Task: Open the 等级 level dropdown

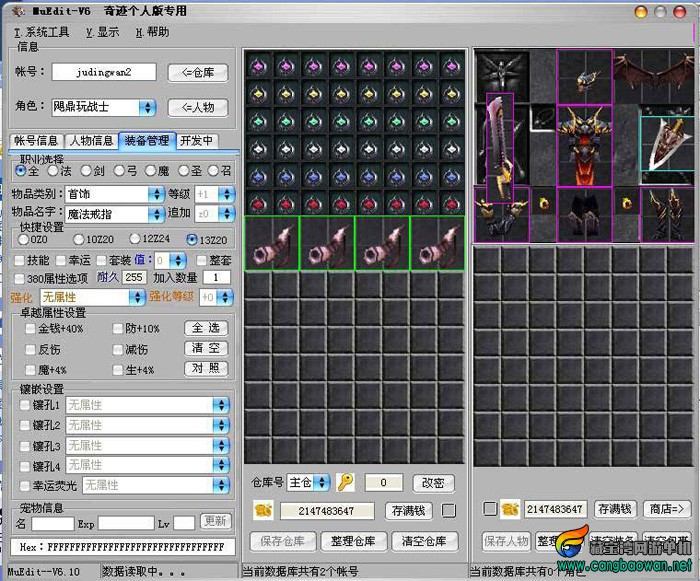Action: pyautogui.click(x=227, y=194)
